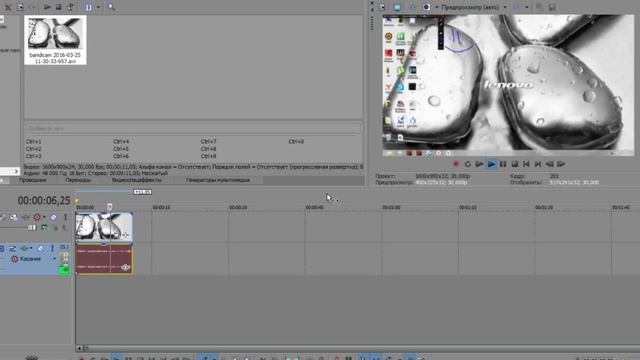
Task: Switch to the Переходы tab
Action: 78,180
